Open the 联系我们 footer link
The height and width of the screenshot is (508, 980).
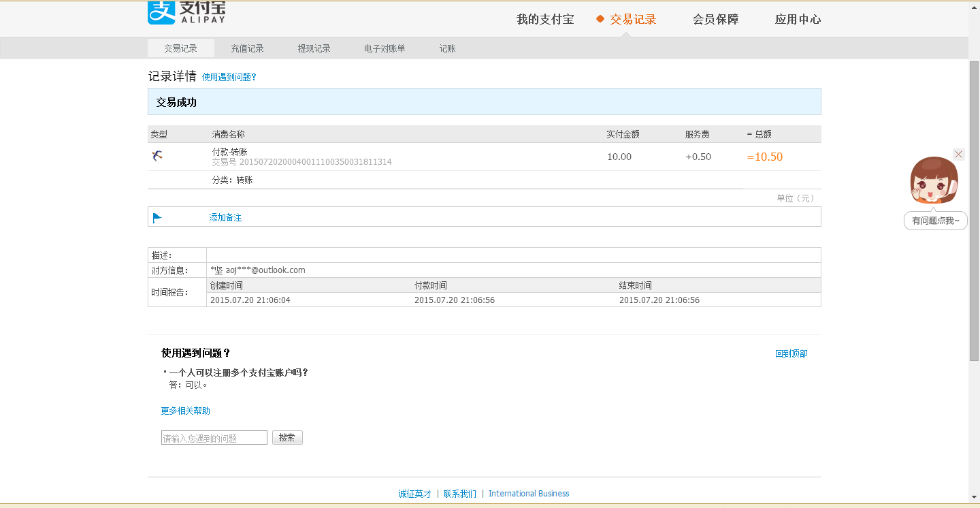[x=460, y=494]
